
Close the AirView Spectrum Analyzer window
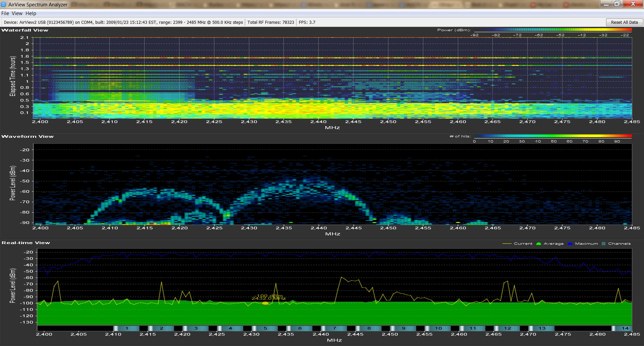click(633, 4)
